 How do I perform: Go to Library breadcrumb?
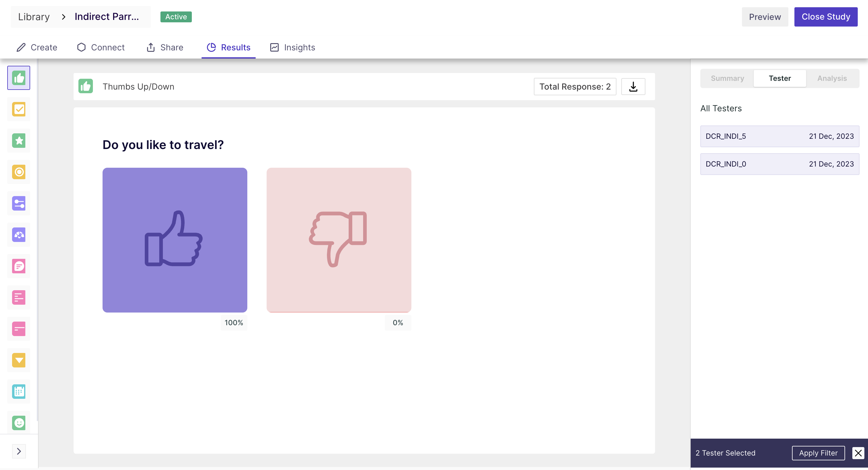pyautogui.click(x=34, y=17)
